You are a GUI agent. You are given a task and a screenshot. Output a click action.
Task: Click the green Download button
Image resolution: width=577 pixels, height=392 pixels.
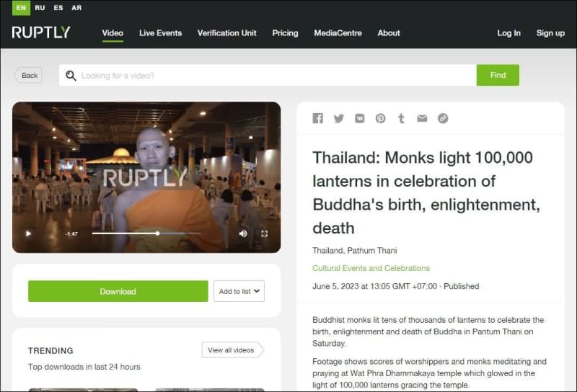(x=118, y=291)
